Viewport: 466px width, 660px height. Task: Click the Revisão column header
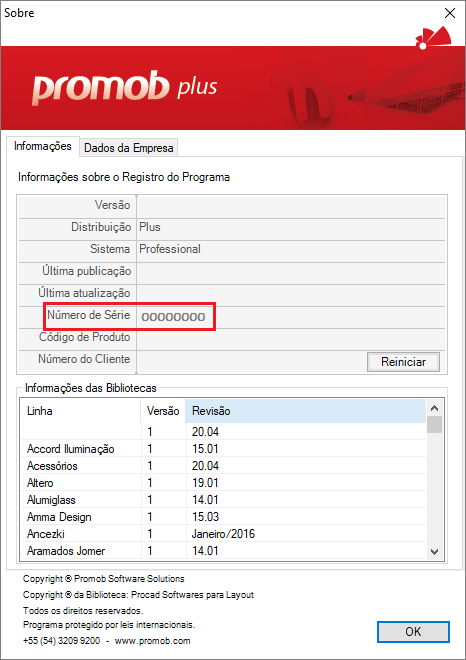tap(306, 411)
